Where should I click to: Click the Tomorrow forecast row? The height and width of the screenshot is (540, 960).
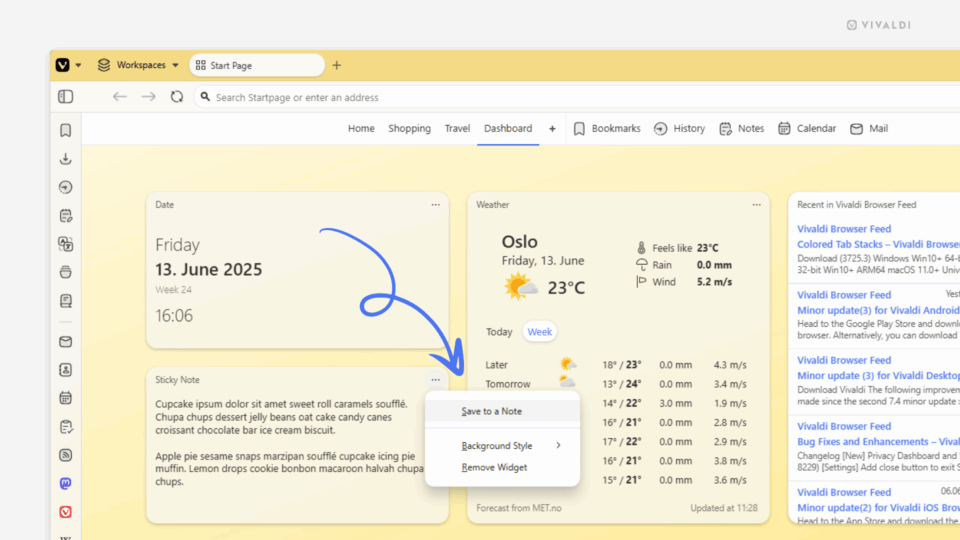point(615,384)
